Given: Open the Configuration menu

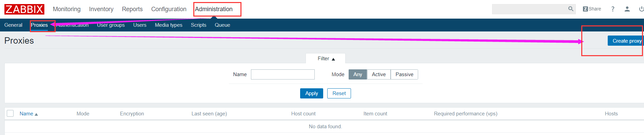Looking at the screenshot, I should point(169,9).
